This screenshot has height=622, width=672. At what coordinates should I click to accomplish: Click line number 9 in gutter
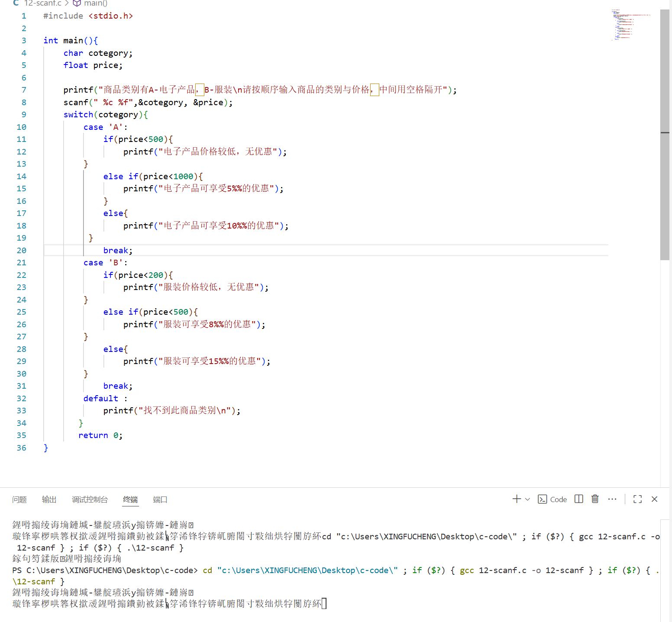click(24, 114)
